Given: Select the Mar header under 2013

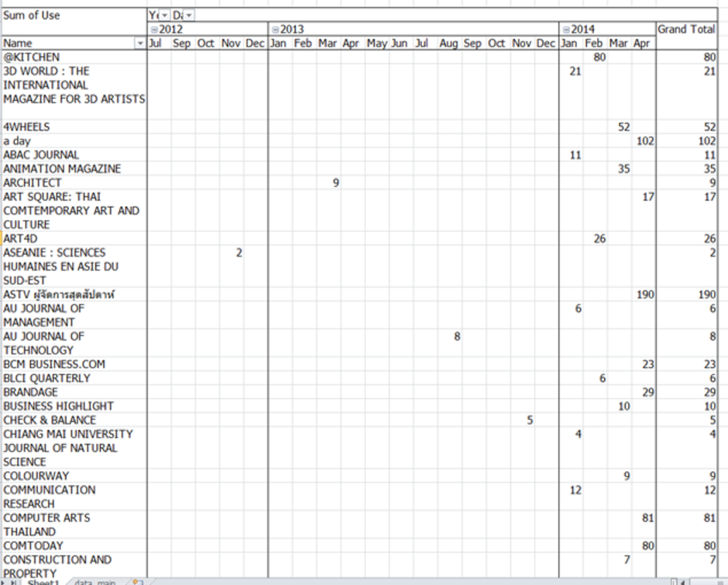Looking at the screenshot, I should (x=328, y=43).
